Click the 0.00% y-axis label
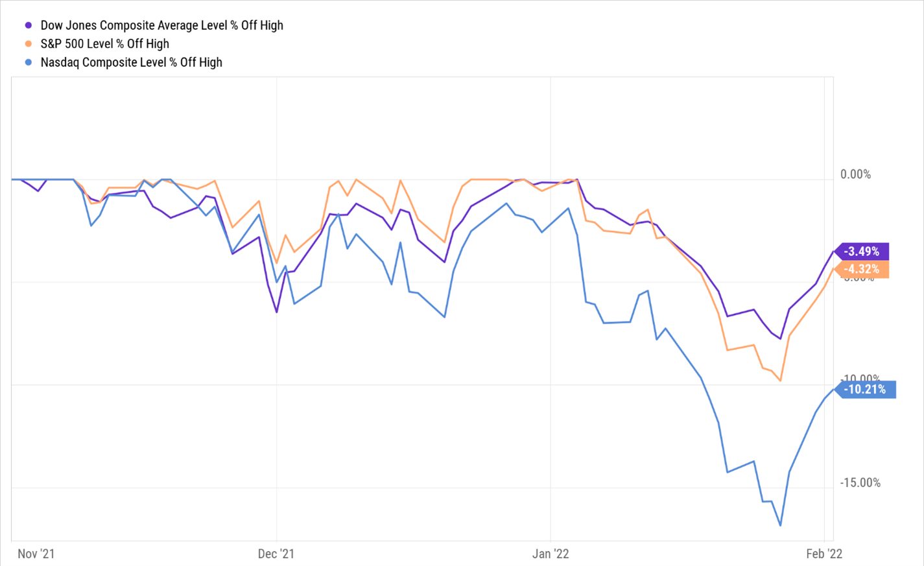924x566 pixels. pos(855,174)
